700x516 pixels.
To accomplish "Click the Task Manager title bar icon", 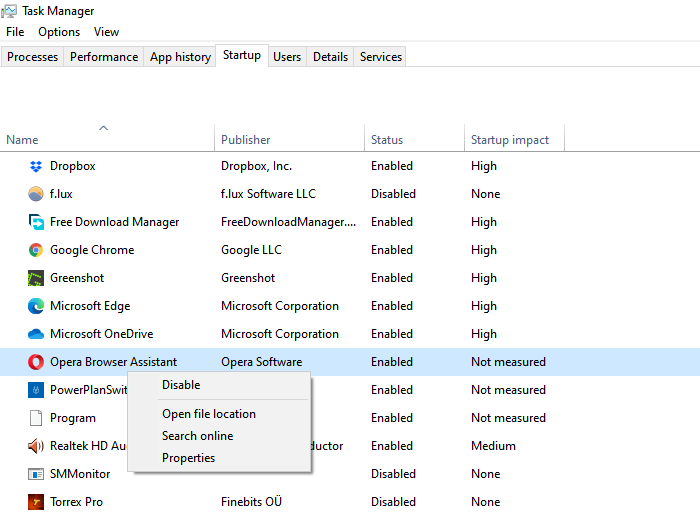I will [x=9, y=11].
